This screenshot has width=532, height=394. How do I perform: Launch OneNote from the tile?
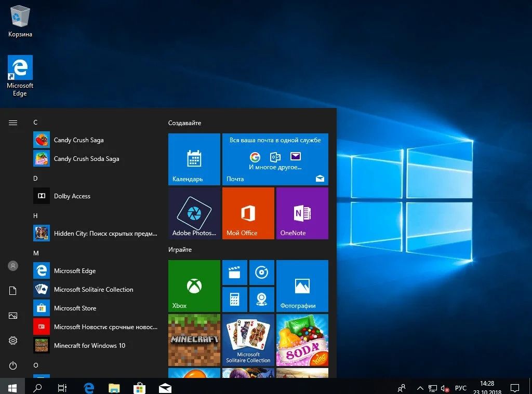click(x=302, y=213)
